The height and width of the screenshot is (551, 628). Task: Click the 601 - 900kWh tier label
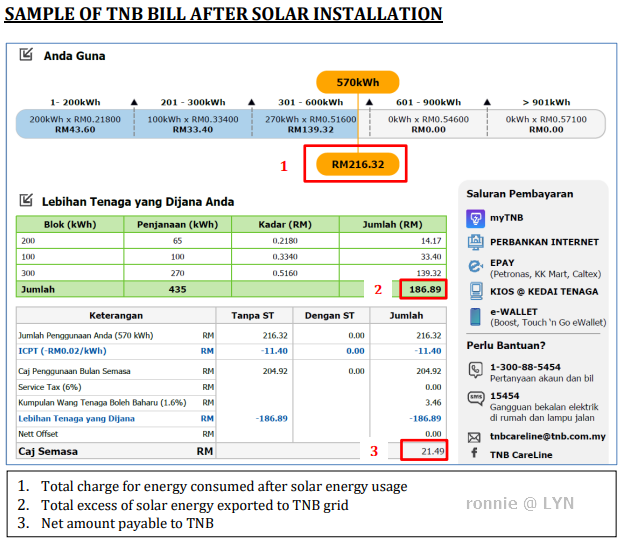pos(429,103)
